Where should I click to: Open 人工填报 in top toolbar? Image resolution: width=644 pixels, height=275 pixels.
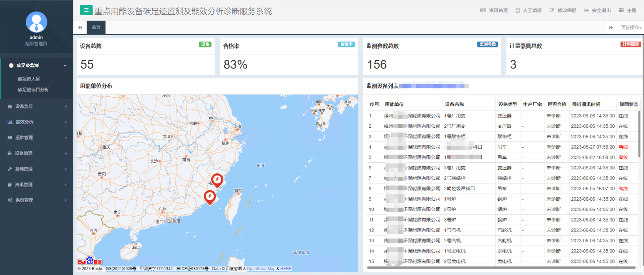point(529,10)
